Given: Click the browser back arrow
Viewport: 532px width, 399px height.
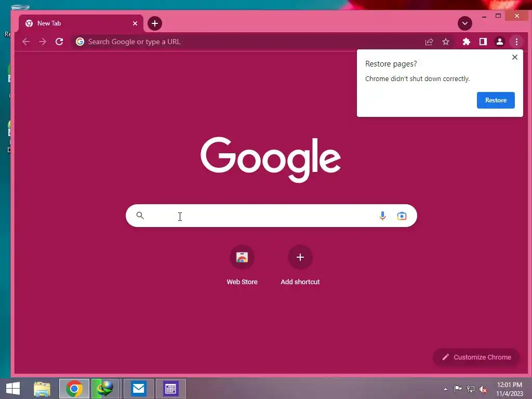Looking at the screenshot, I should 26,42.
